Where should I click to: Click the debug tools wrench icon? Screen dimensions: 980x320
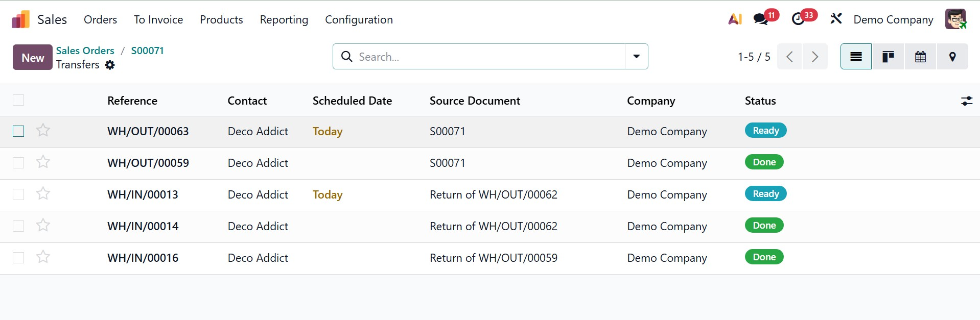pos(836,19)
